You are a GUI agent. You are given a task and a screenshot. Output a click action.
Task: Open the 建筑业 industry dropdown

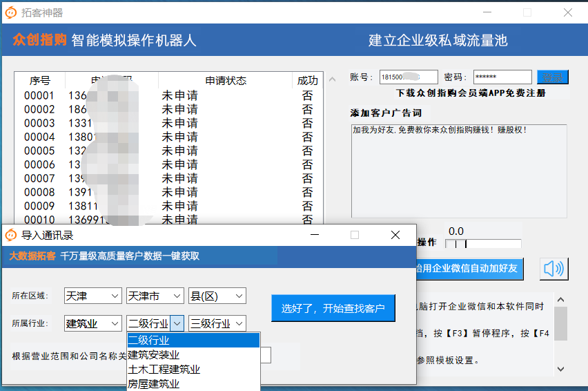point(93,323)
